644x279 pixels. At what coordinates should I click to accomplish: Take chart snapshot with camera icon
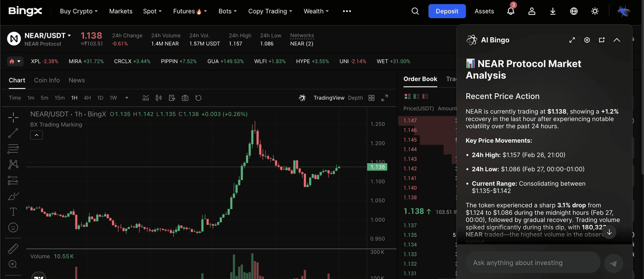[185, 98]
